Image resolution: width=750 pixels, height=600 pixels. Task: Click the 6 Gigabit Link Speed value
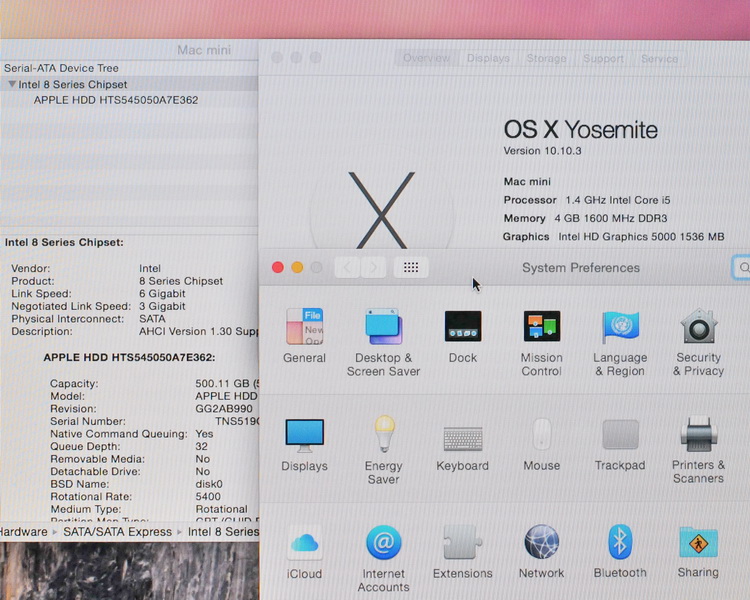(x=162, y=293)
